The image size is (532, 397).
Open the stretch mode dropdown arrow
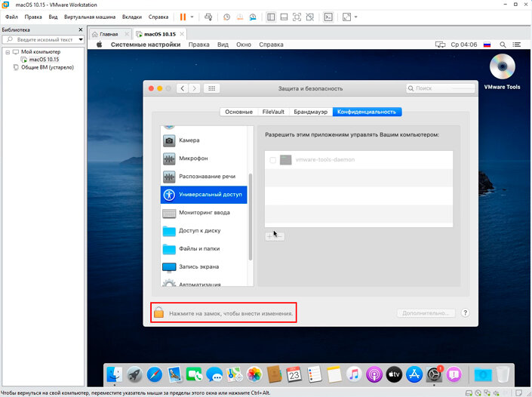[356, 17]
